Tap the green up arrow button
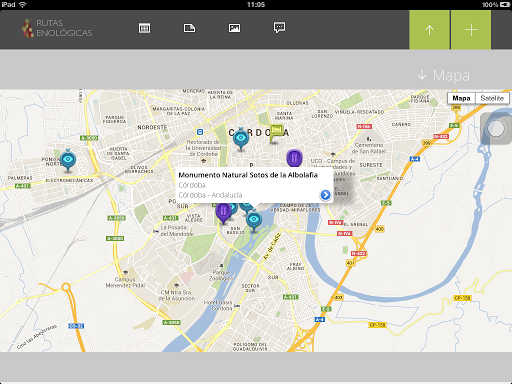Viewport: 512px width, 384px height. click(x=429, y=30)
